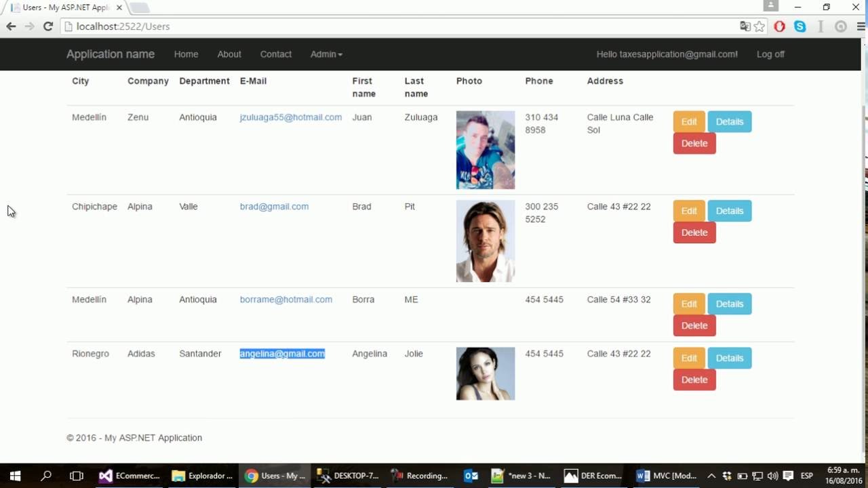Screen dimensions: 868x488
Task: Click the Chipichape city cell
Action: [x=94, y=207]
